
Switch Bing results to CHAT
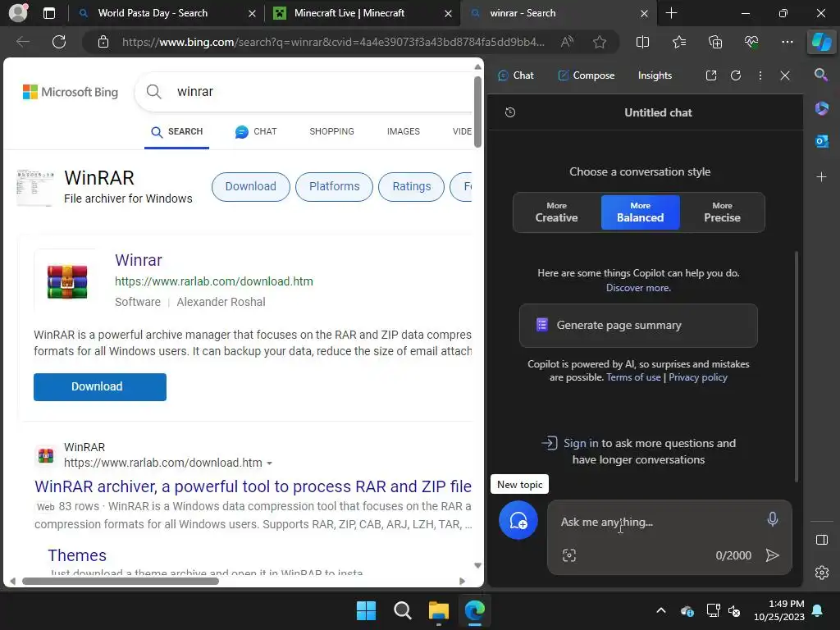coord(256,131)
